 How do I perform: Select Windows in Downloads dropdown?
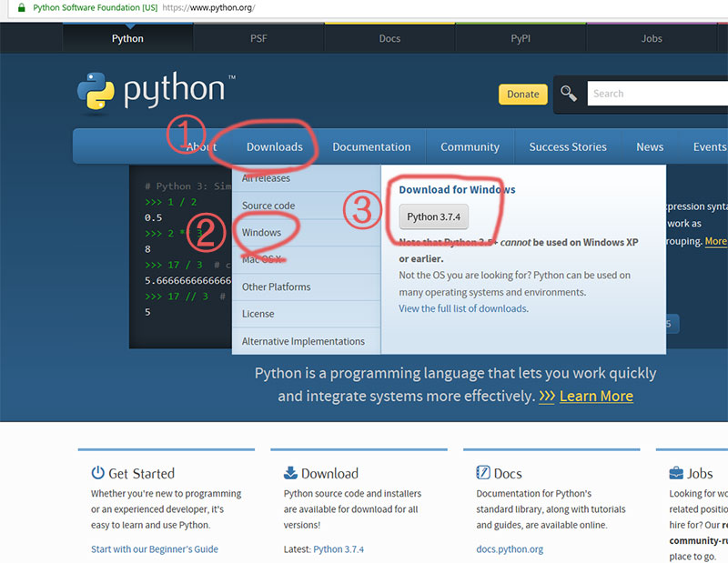pyautogui.click(x=306, y=233)
